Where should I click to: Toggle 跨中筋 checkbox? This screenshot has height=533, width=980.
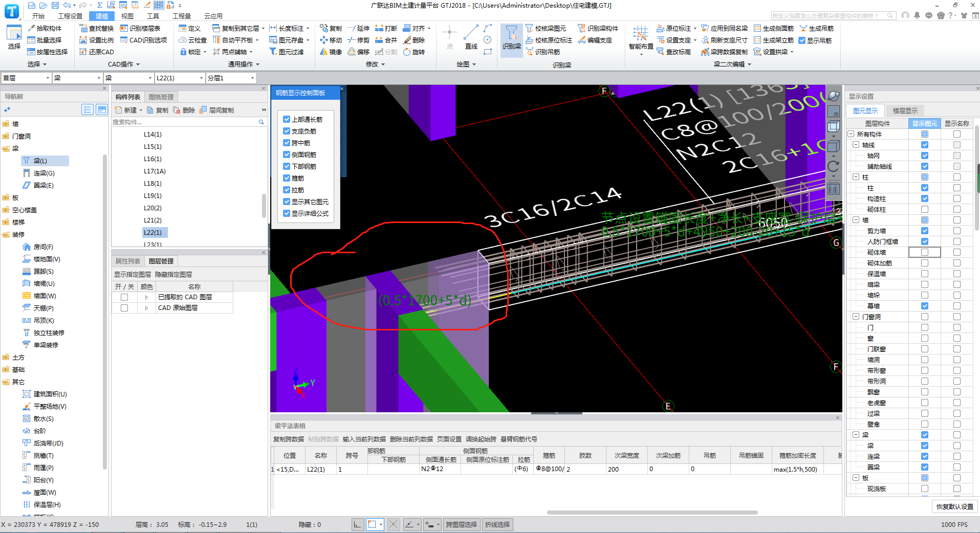pyautogui.click(x=287, y=143)
